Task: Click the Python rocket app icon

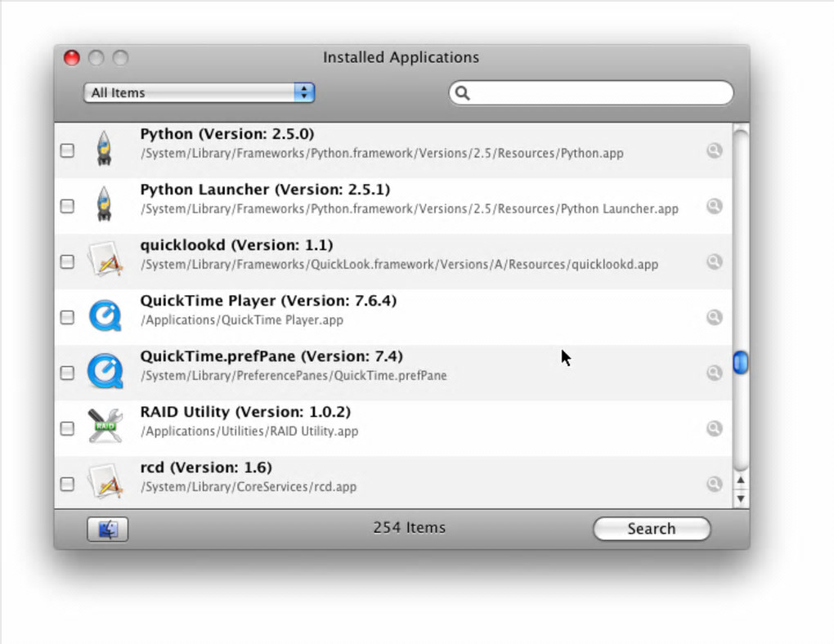Action: point(105,149)
